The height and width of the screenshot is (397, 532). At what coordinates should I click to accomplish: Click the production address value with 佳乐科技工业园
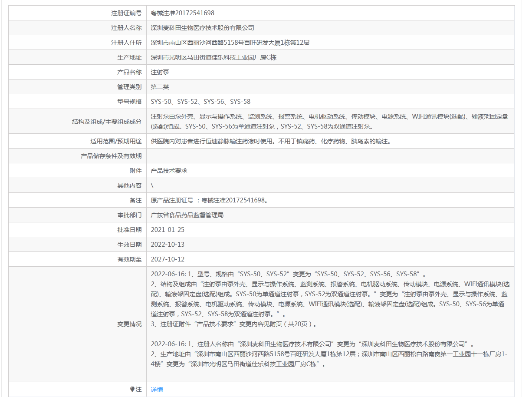coord(213,57)
